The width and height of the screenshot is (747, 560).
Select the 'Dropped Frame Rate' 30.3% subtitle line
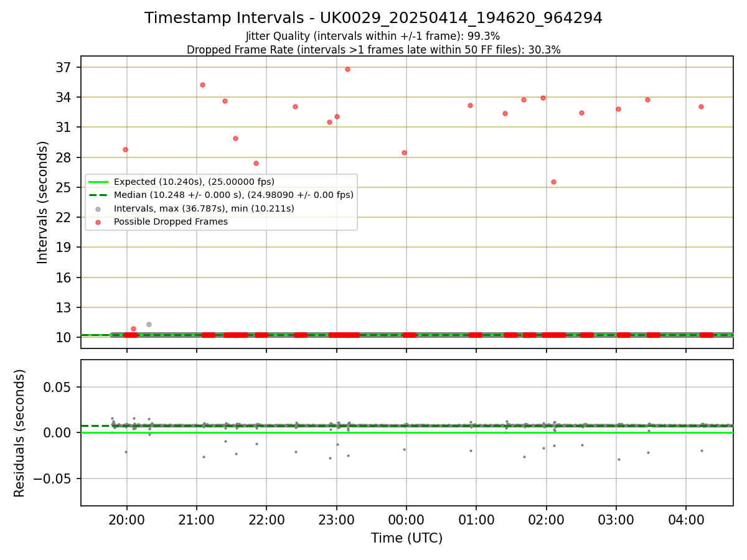tap(374, 50)
